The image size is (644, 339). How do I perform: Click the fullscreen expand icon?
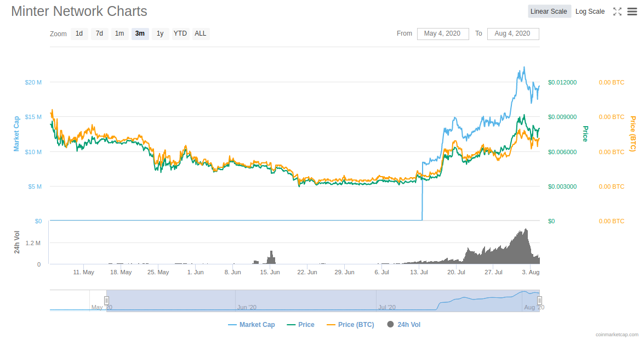click(617, 12)
